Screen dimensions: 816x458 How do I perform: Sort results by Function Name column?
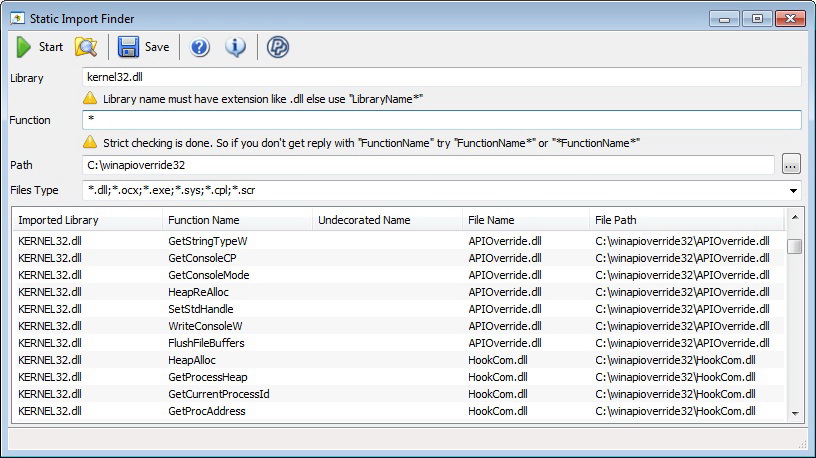pyautogui.click(x=236, y=220)
